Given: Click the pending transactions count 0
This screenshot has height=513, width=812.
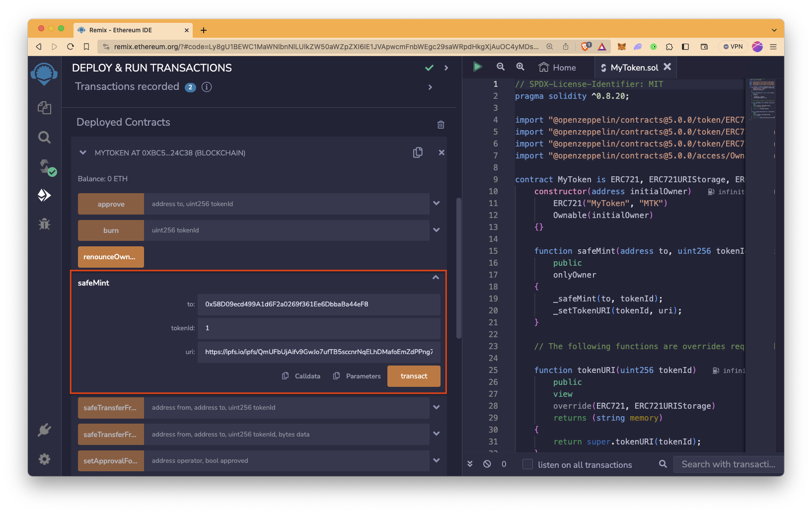Looking at the screenshot, I should click(x=504, y=464).
